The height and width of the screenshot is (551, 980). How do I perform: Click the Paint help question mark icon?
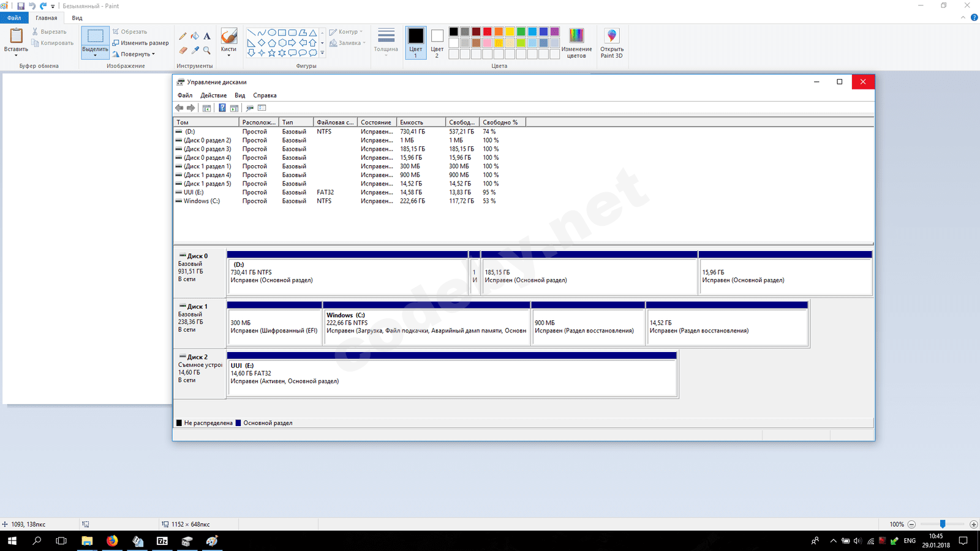click(974, 18)
